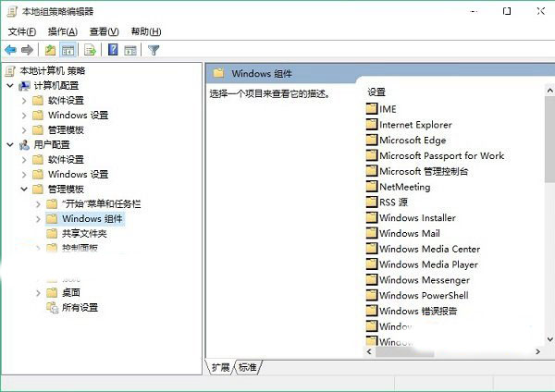The width and height of the screenshot is (555, 392).
Task: Toggle the show/hide action pane icon
Action: pyautogui.click(x=130, y=50)
